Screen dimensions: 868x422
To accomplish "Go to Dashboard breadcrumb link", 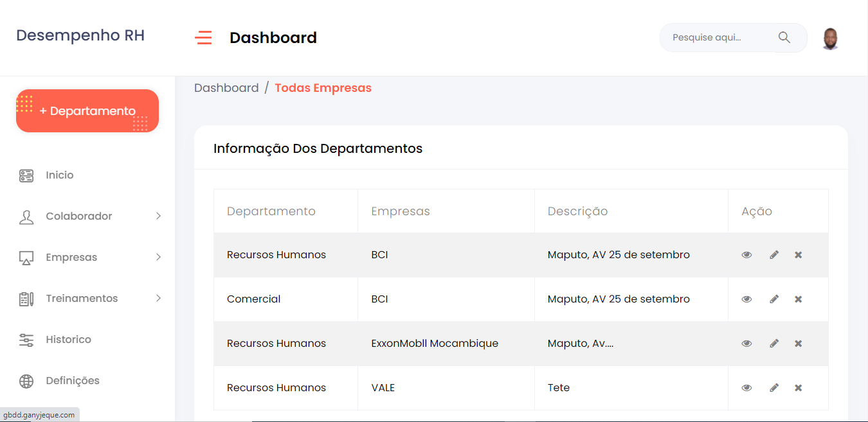I will [x=226, y=88].
